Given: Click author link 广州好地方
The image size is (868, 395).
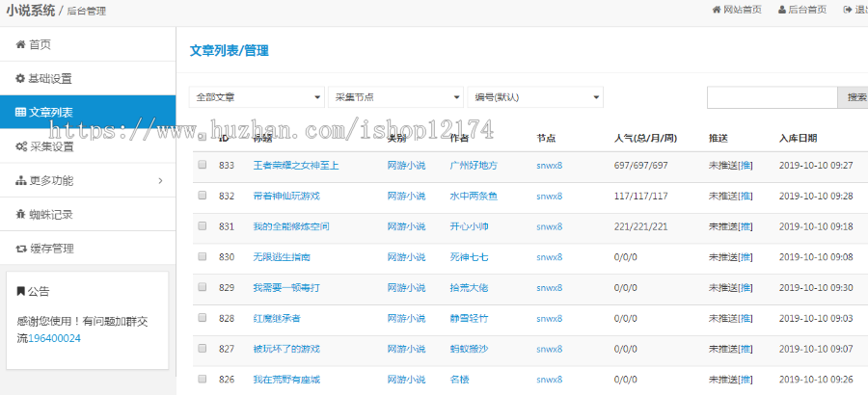Looking at the screenshot, I should click(474, 165).
